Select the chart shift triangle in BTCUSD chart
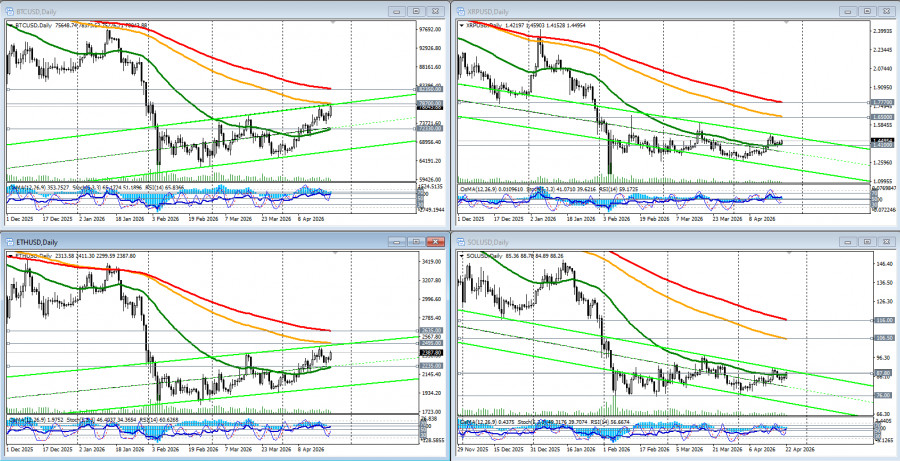 pyautogui.click(x=334, y=23)
